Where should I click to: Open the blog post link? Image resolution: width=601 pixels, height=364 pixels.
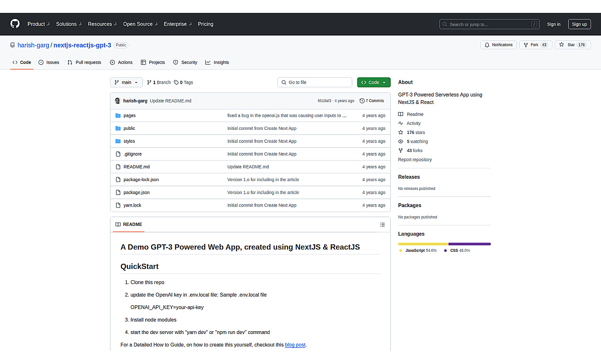[x=295, y=345]
